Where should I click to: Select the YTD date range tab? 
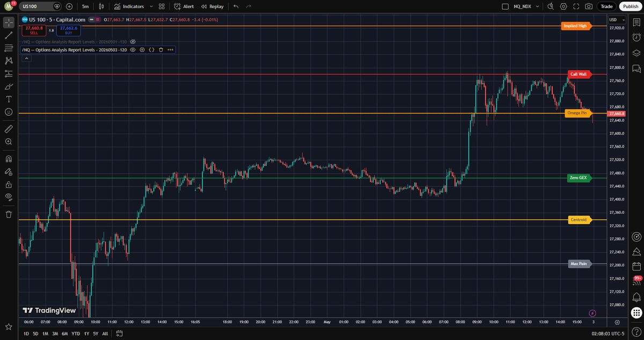point(76,334)
